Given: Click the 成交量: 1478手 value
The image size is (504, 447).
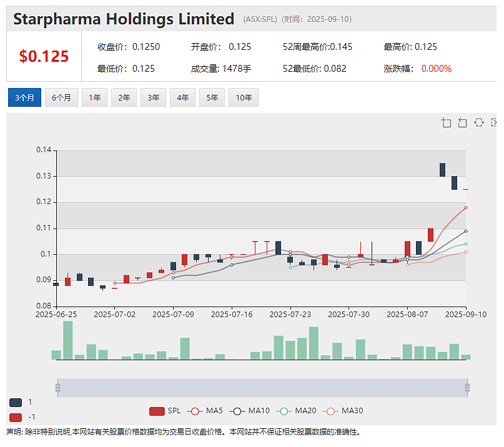Looking at the screenshot, I should pos(221,69).
